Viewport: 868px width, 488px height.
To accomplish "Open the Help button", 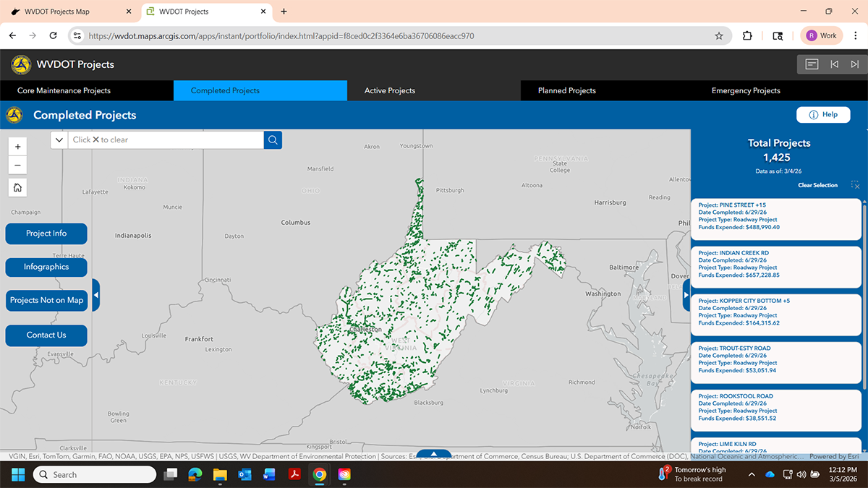I will 823,114.
